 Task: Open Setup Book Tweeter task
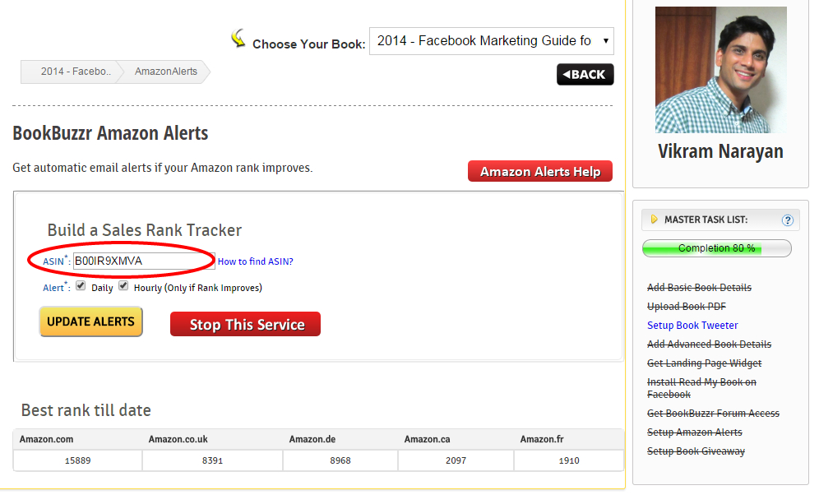(692, 326)
